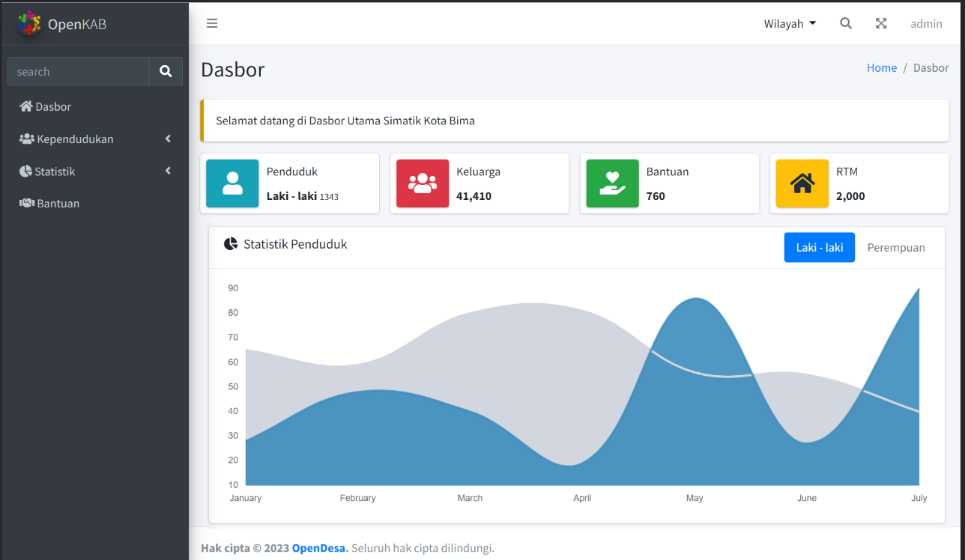Click the Kependudukan people icon
Screen dimensions: 965x560
coord(25,139)
